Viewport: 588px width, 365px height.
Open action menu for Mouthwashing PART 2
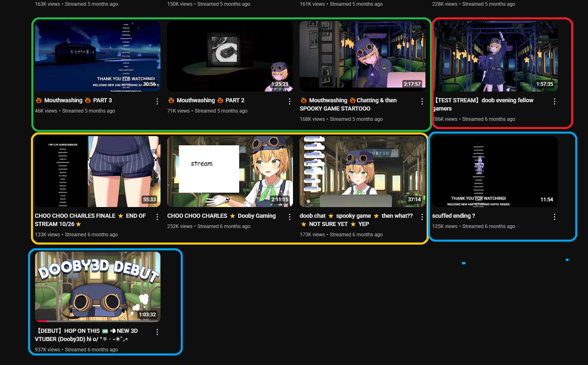290,101
